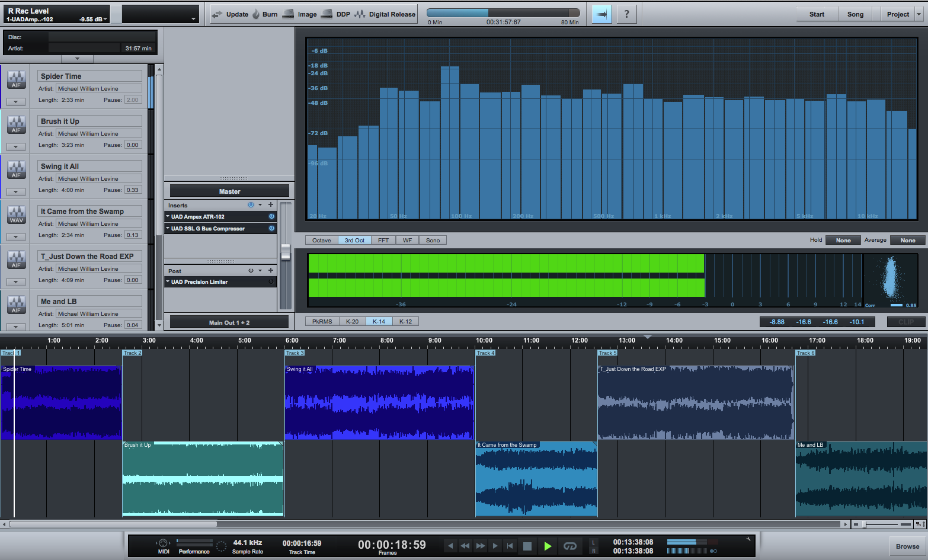This screenshot has width=928, height=560.
Task: Toggle the Loop icon in transport bar
Action: pyautogui.click(x=569, y=546)
